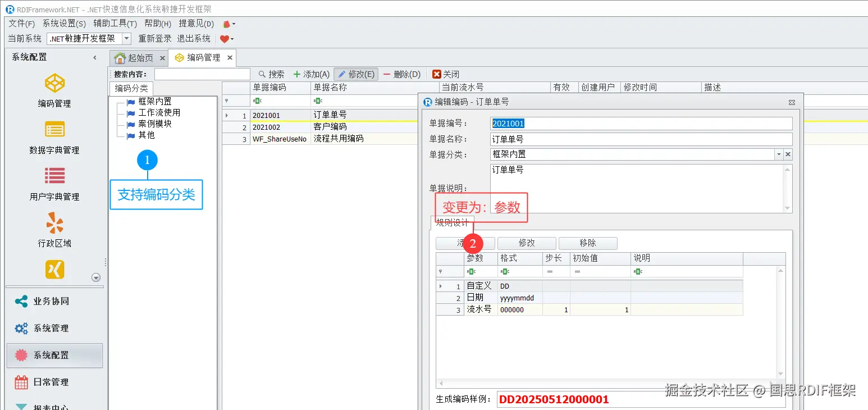The image size is (868, 410).
Task: Select the 编码分类 tab
Action: tap(131, 88)
